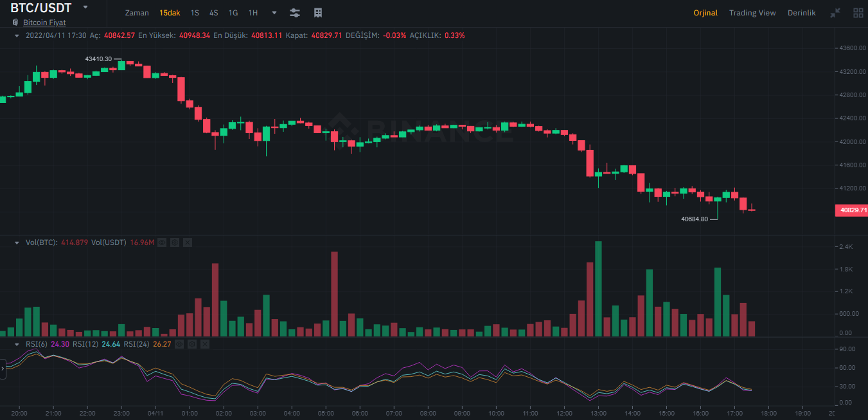868x420 pixels.
Task: Hide the Volume indicator using eye icon
Action: pyautogui.click(x=162, y=242)
